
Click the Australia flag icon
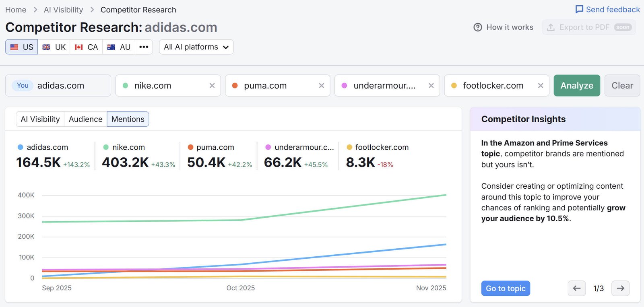[x=111, y=47]
